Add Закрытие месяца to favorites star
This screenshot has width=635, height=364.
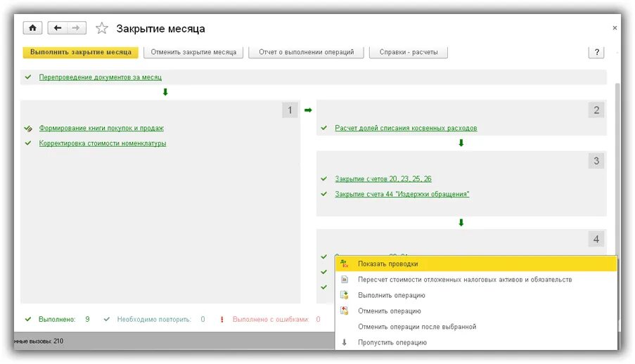pyautogui.click(x=102, y=28)
